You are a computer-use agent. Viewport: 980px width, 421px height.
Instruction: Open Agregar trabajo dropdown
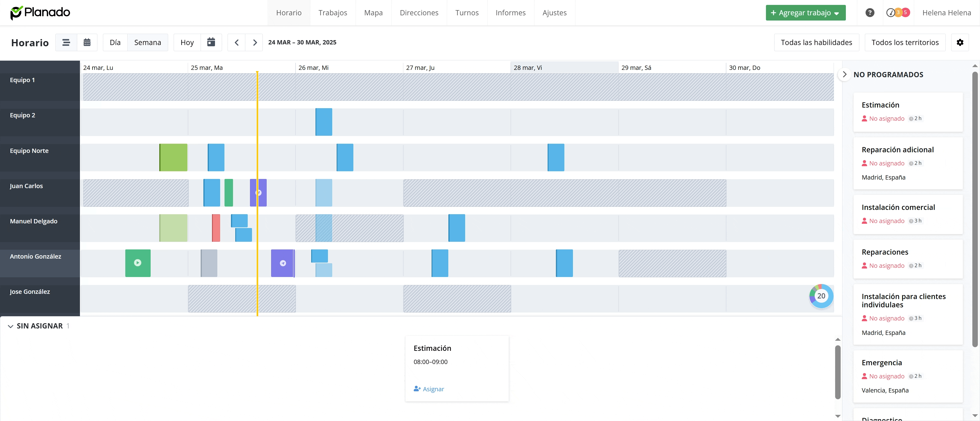coord(805,13)
